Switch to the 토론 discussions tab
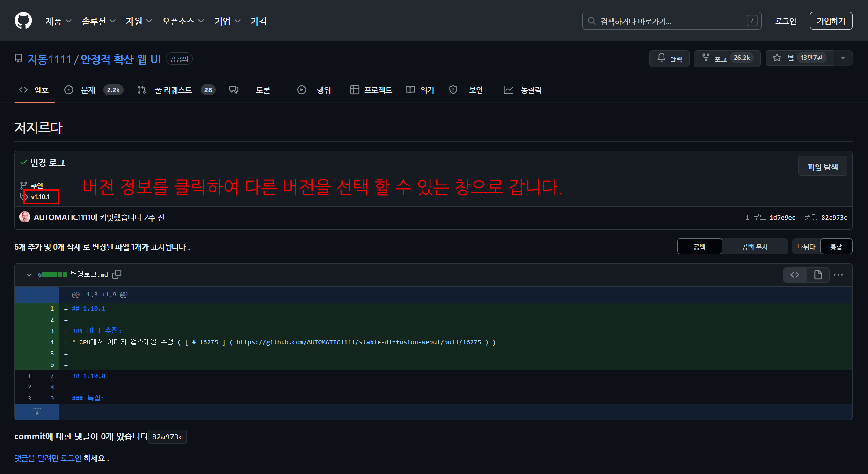The image size is (868, 474). pyautogui.click(x=250, y=89)
